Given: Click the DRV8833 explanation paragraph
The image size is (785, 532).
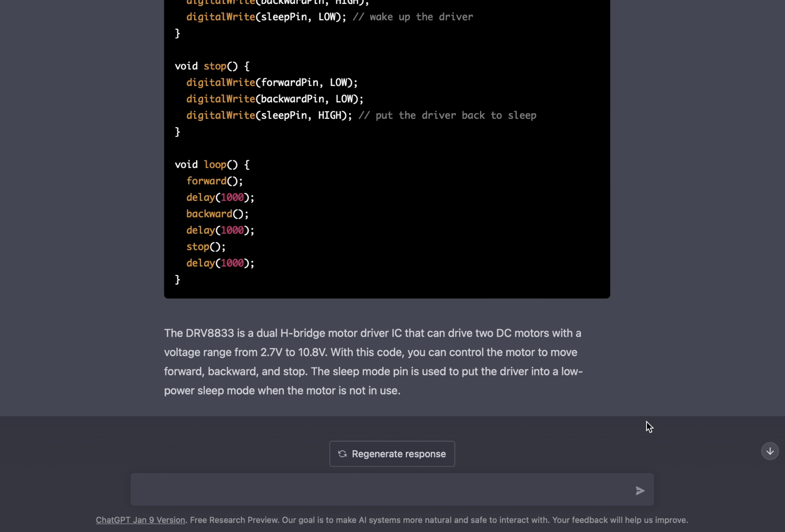Looking at the screenshot, I should 373,362.
